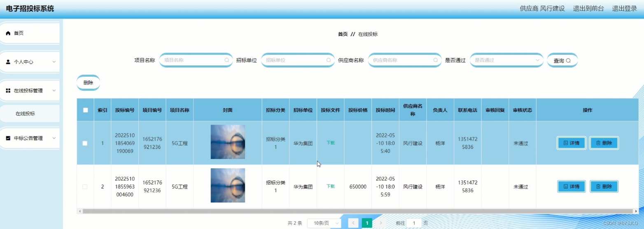Viewport: 644px width, 229px height.
Task: Click the 供应商名称 input field
Action: click(x=405, y=60)
